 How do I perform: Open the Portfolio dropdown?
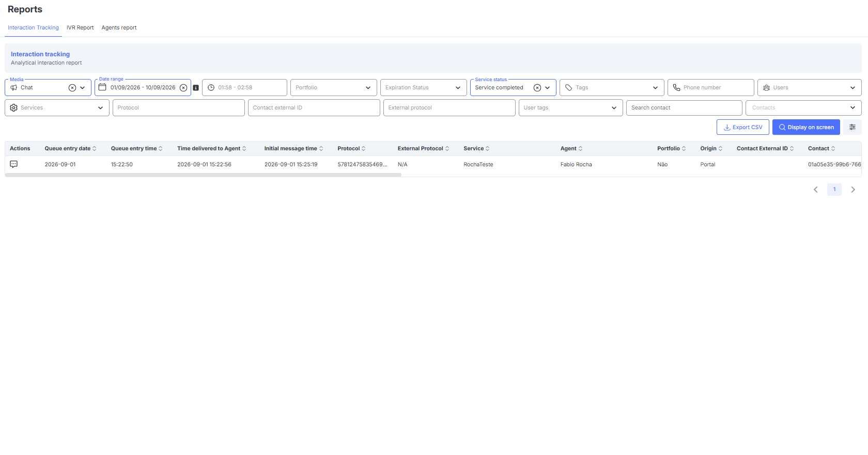click(334, 88)
